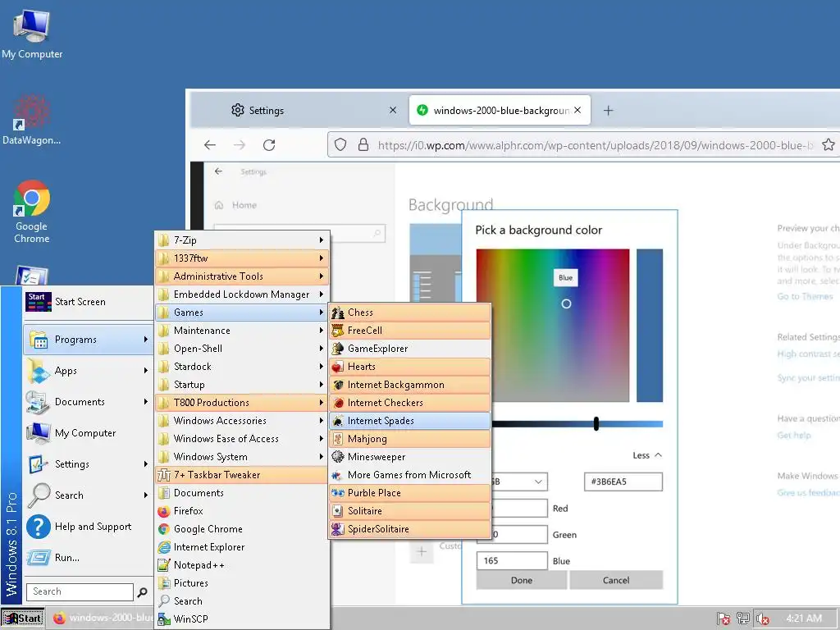The width and height of the screenshot is (840, 630).
Task: Click the Start menu search box
Action: 80,592
